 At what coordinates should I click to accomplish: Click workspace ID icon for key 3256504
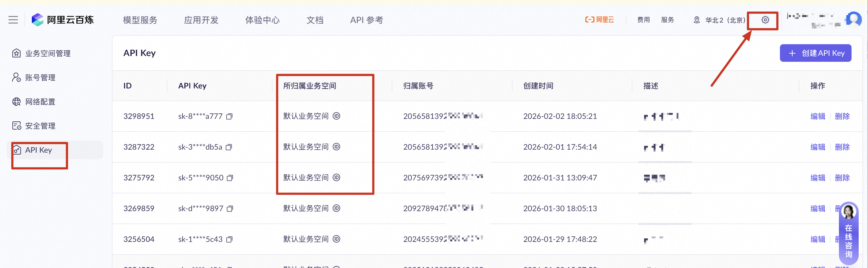(x=336, y=239)
